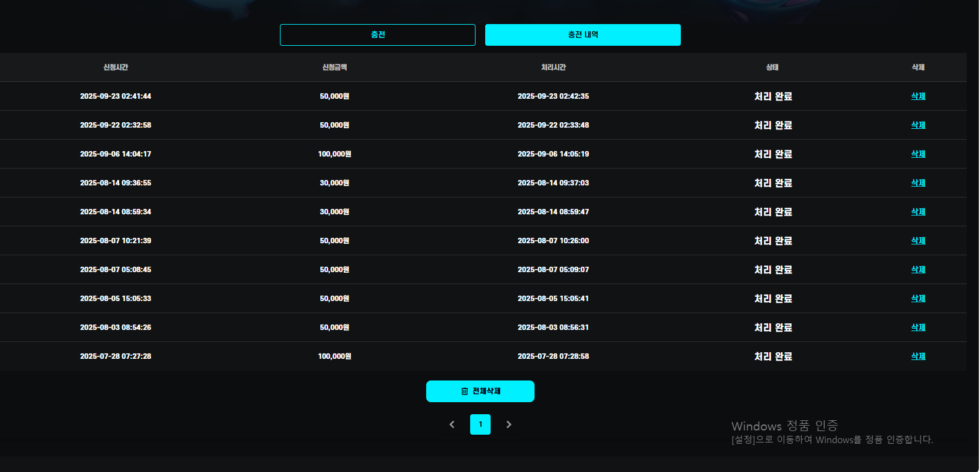Click the 신청금액 column header
This screenshot has width=980, height=472.
pos(335,67)
